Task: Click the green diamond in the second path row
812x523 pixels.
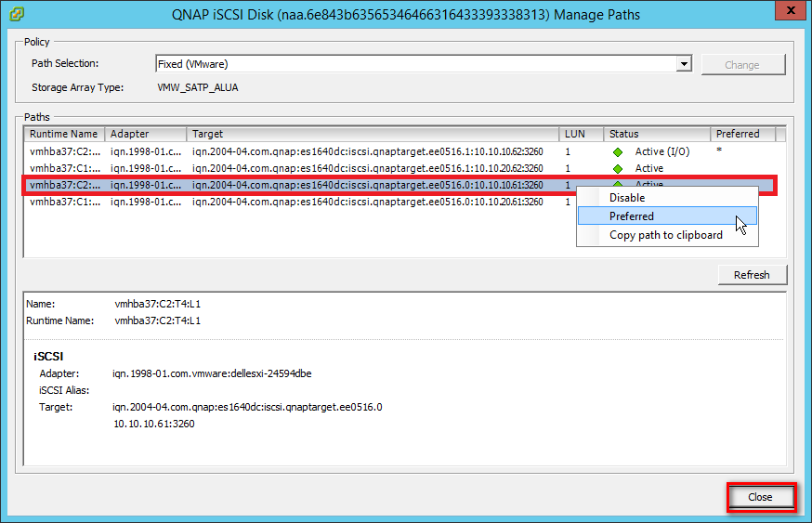Action: point(616,168)
